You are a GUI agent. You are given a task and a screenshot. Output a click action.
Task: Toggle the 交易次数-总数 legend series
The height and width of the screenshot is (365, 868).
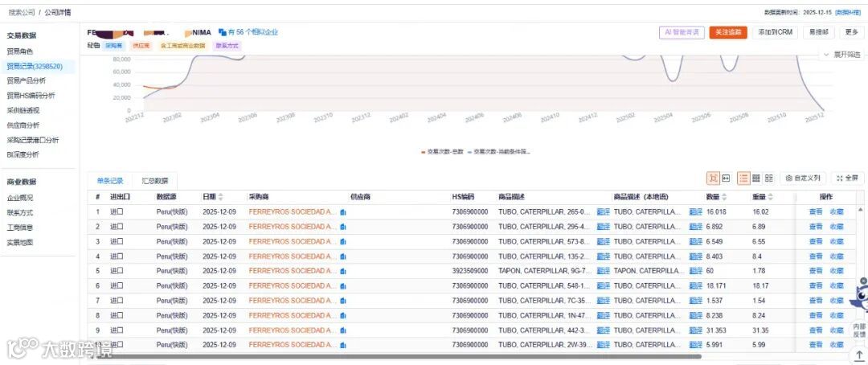(x=441, y=151)
